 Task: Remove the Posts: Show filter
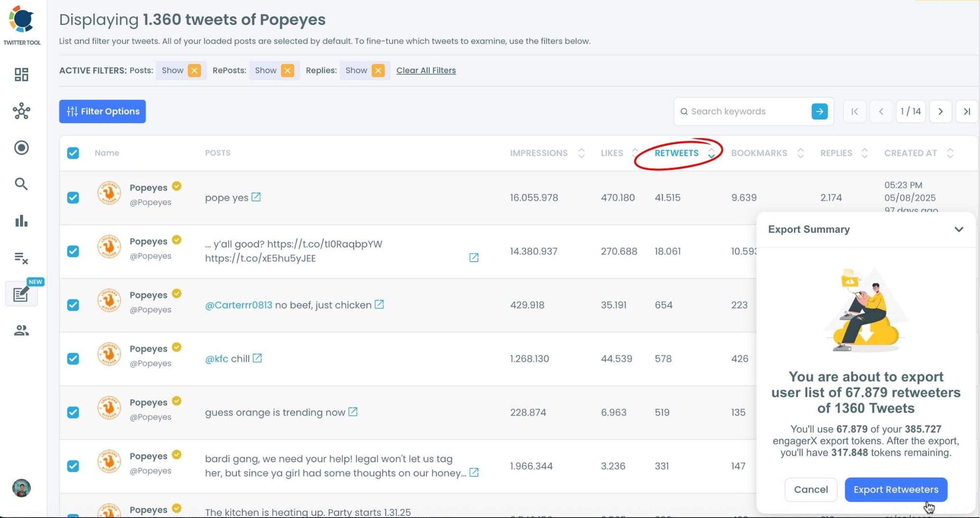tap(195, 71)
